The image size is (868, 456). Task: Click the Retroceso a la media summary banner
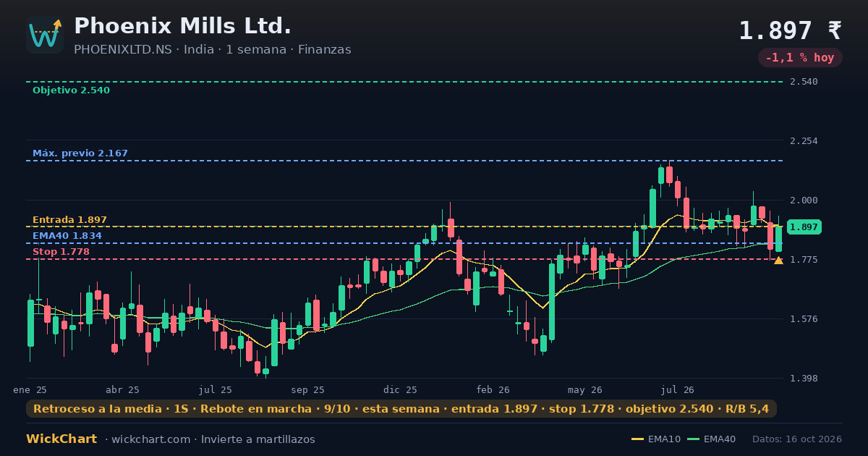point(401,409)
